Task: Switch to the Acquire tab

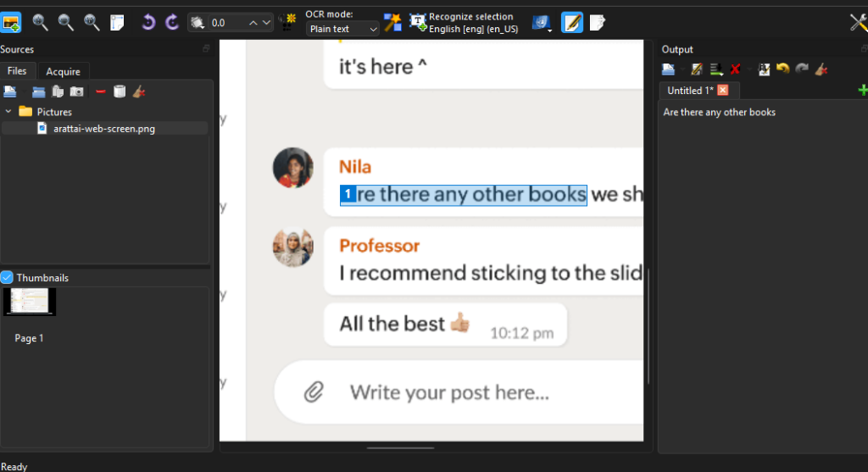Action: 64,72
